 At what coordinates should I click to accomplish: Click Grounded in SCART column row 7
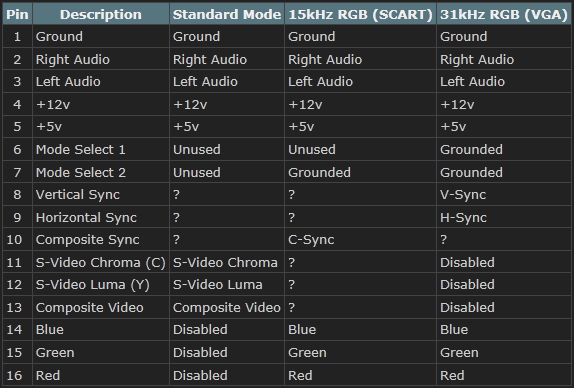pyautogui.click(x=361, y=172)
